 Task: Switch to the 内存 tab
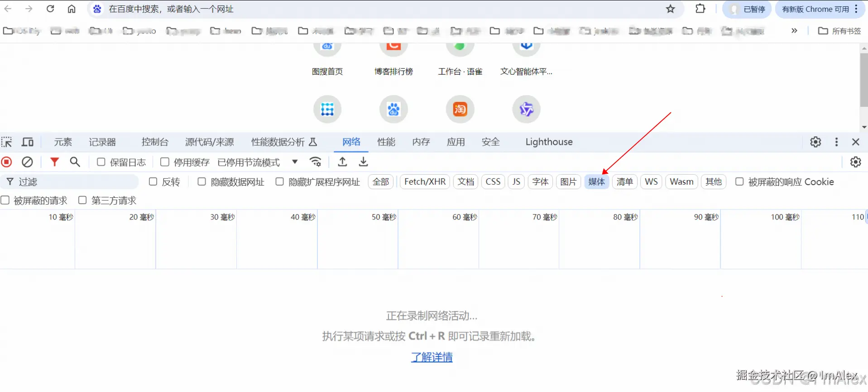point(421,142)
